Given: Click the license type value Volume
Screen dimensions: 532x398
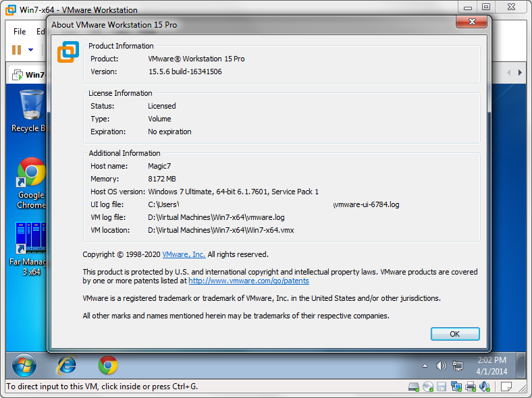Looking at the screenshot, I should coord(159,119).
